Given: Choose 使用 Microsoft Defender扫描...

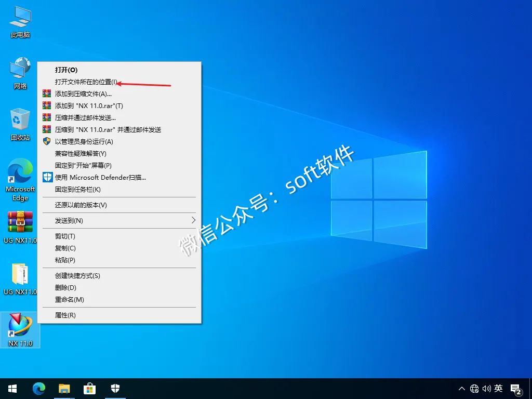Looking at the screenshot, I should (119, 178).
